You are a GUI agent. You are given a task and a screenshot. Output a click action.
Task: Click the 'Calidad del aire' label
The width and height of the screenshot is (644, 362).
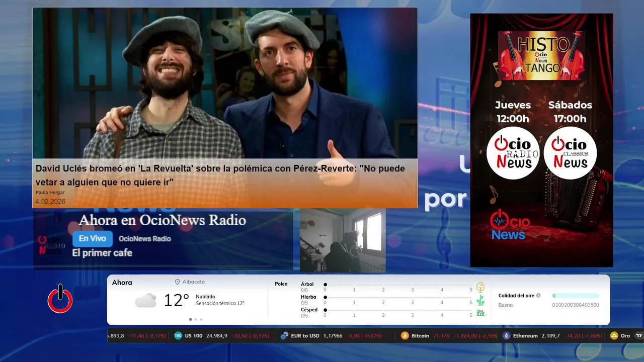[516, 296]
